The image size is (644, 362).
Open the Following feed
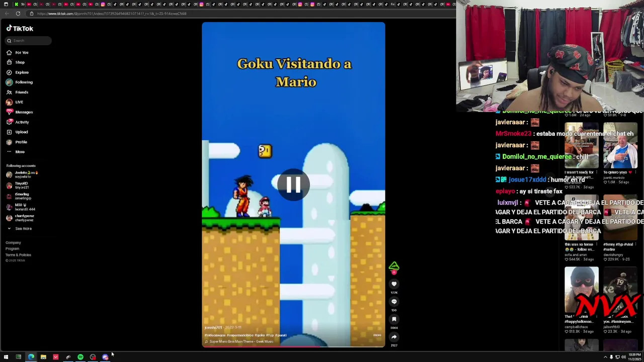pyautogui.click(x=19, y=82)
